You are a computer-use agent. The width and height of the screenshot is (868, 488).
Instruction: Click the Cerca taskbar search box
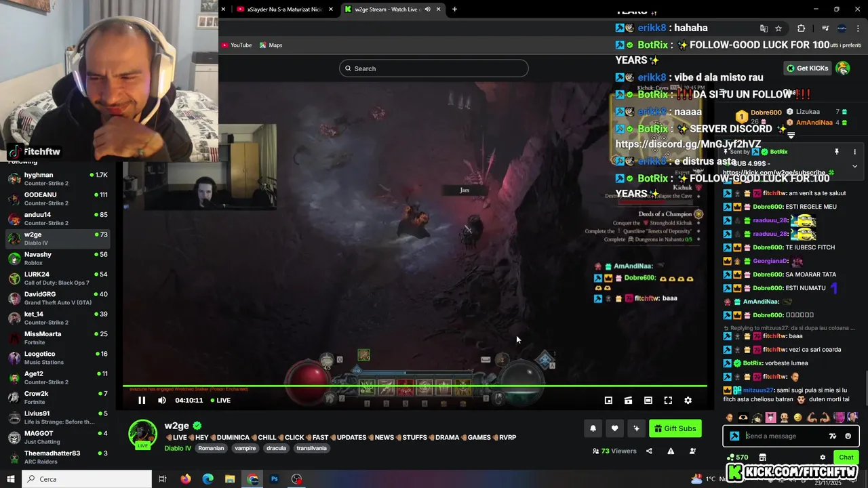(x=87, y=479)
